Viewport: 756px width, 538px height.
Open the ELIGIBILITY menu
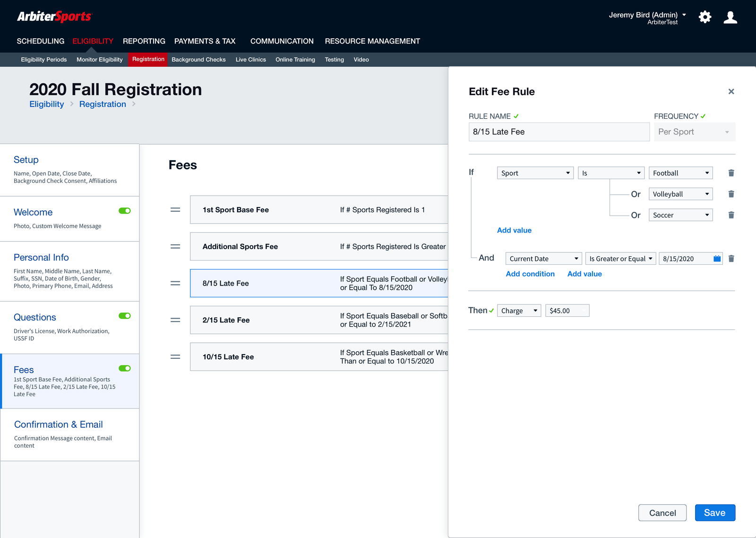(x=93, y=41)
